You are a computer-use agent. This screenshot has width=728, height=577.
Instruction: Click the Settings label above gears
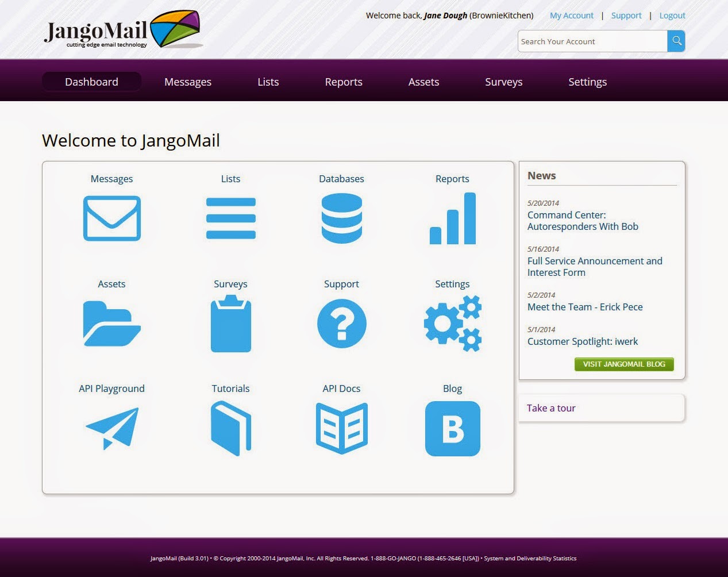(x=453, y=284)
